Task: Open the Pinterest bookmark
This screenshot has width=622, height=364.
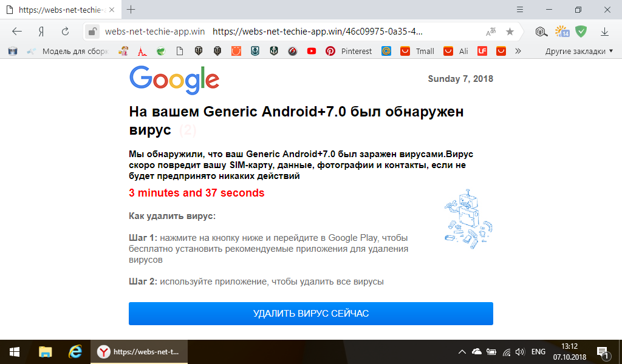Action: coord(349,51)
